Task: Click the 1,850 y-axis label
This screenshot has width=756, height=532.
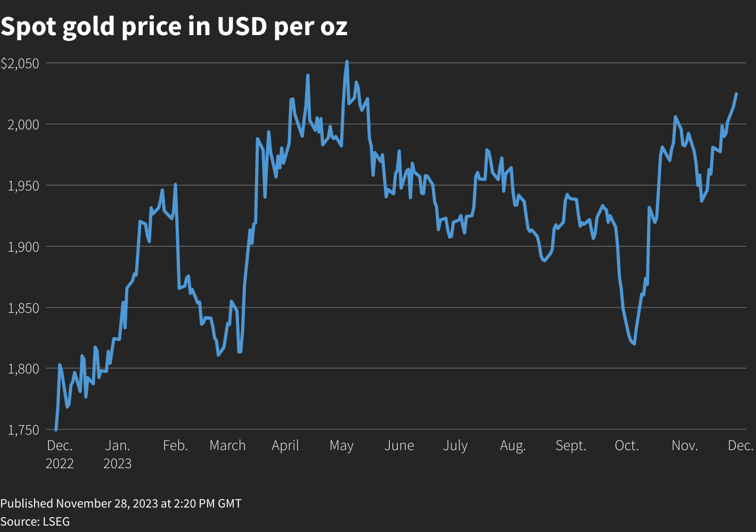Action: click(23, 309)
